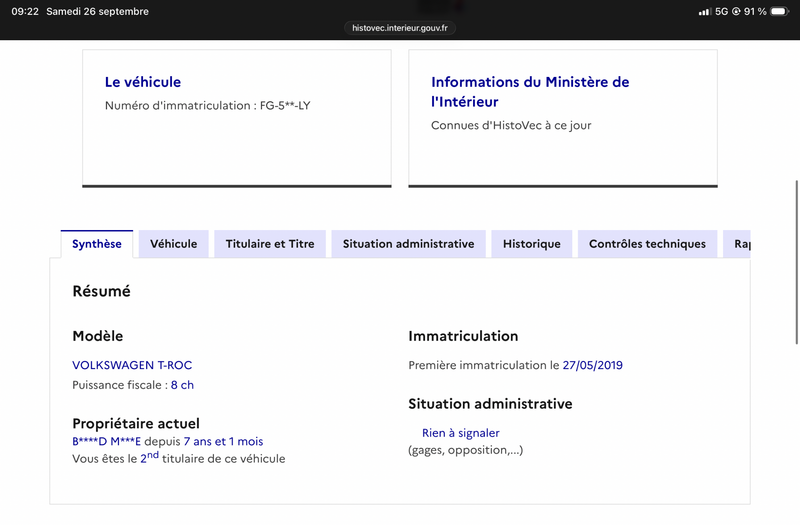Tap the orientation lock status icon

tap(736, 11)
